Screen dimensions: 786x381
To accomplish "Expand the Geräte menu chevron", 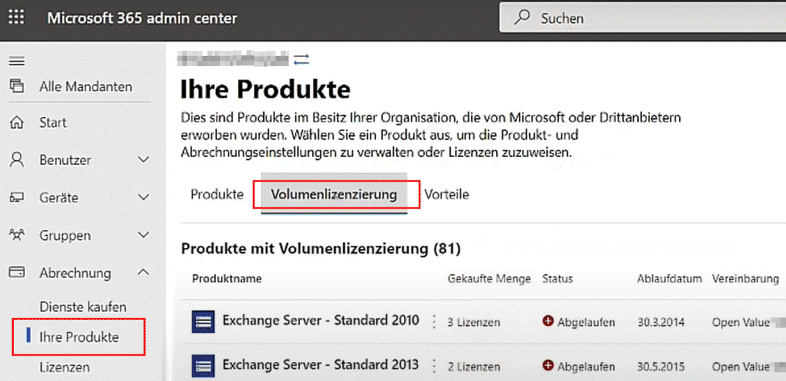I will (x=143, y=198).
